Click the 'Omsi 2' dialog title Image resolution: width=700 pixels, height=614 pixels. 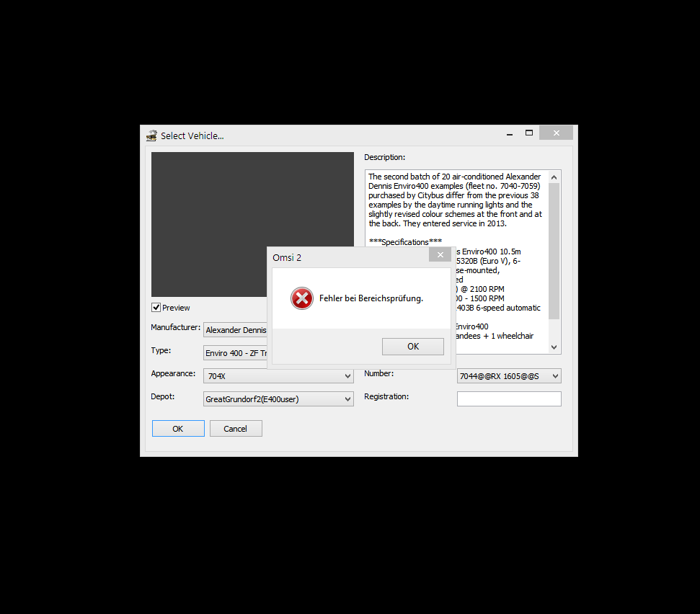pyautogui.click(x=287, y=257)
